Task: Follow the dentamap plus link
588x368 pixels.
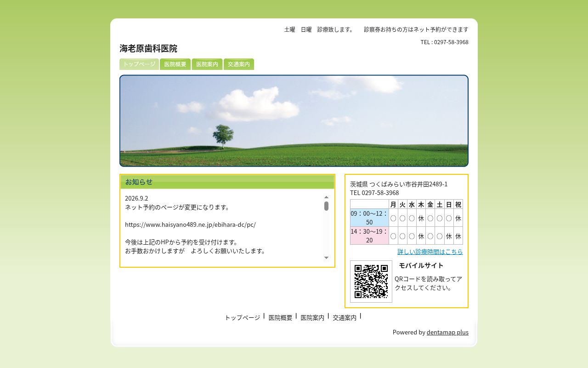Action: tap(447, 332)
